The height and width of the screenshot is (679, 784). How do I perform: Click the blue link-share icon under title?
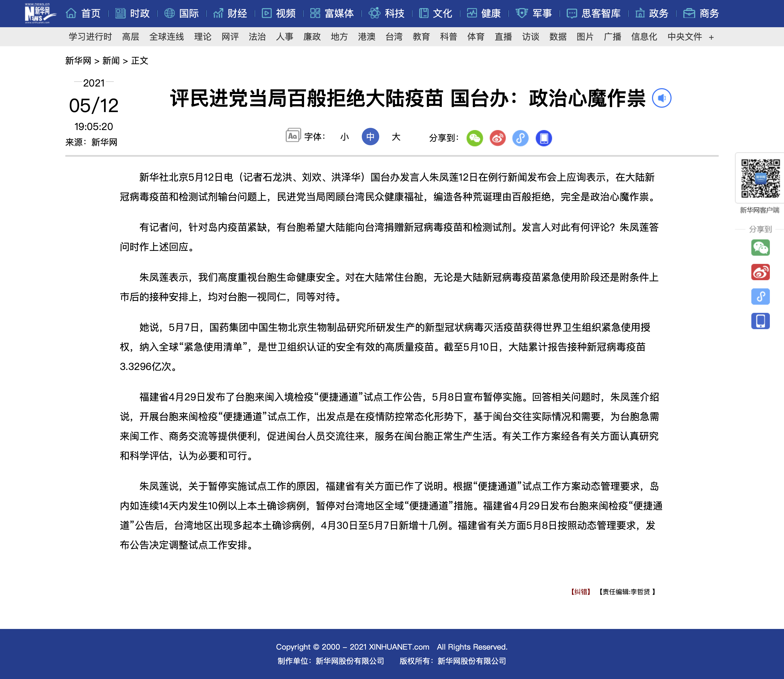point(520,138)
